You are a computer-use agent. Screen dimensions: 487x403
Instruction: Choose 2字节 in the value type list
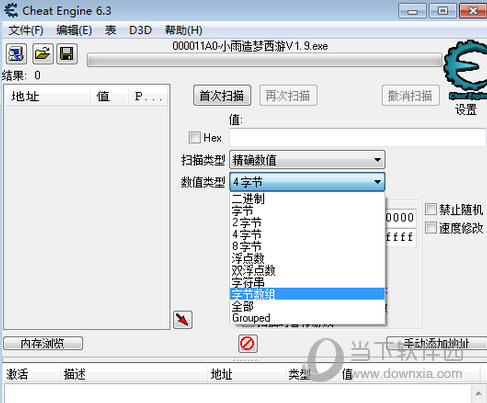pos(307,222)
